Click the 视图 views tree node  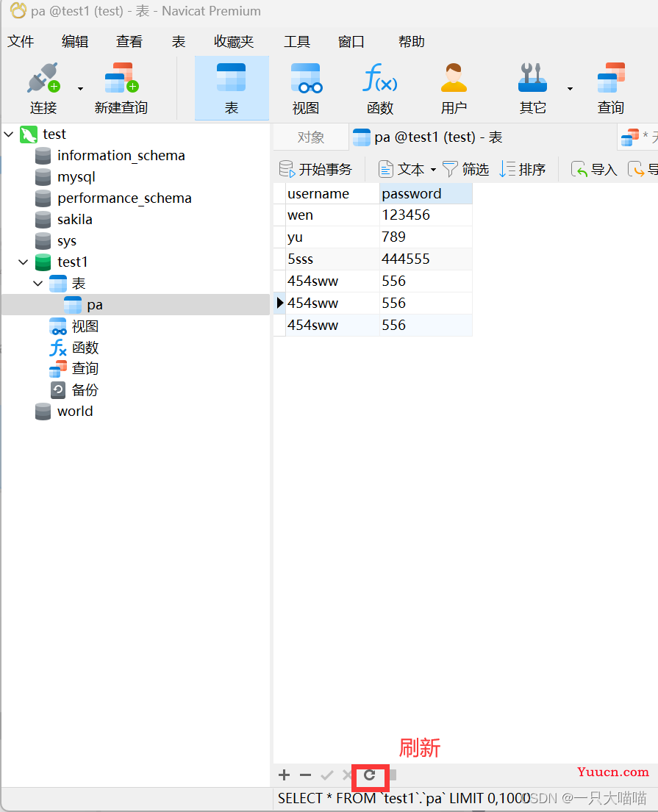(x=85, y=326)
